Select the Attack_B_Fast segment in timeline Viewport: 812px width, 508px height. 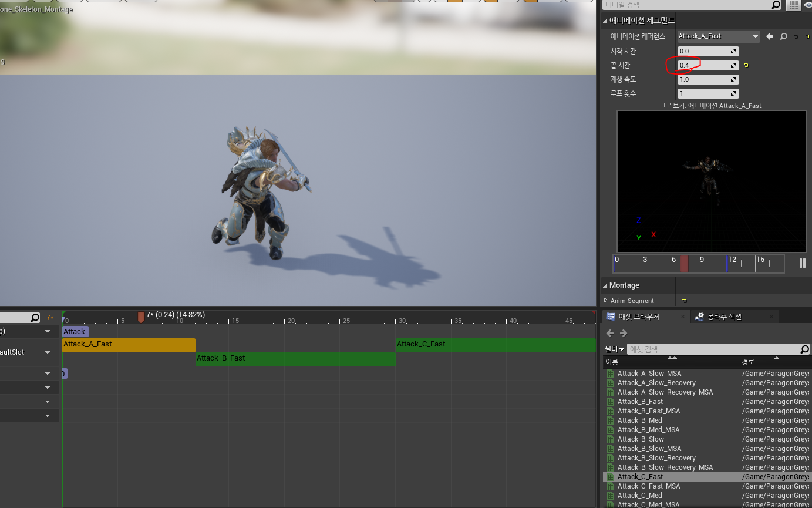click(x=295, y=359)
